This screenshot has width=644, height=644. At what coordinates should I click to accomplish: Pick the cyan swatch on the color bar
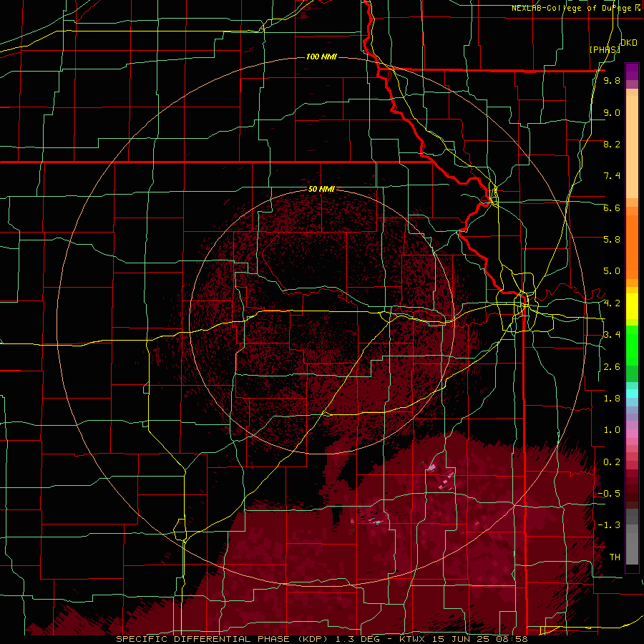point(632,394)
